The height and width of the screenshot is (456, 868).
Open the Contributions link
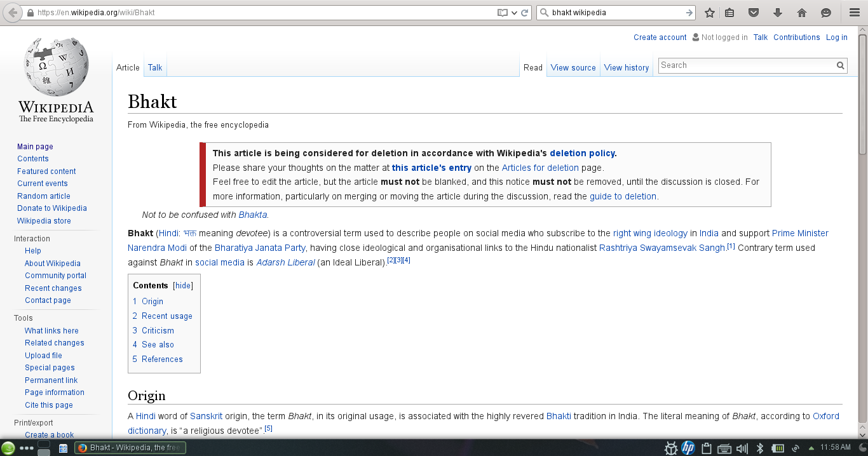pos(796,37)
